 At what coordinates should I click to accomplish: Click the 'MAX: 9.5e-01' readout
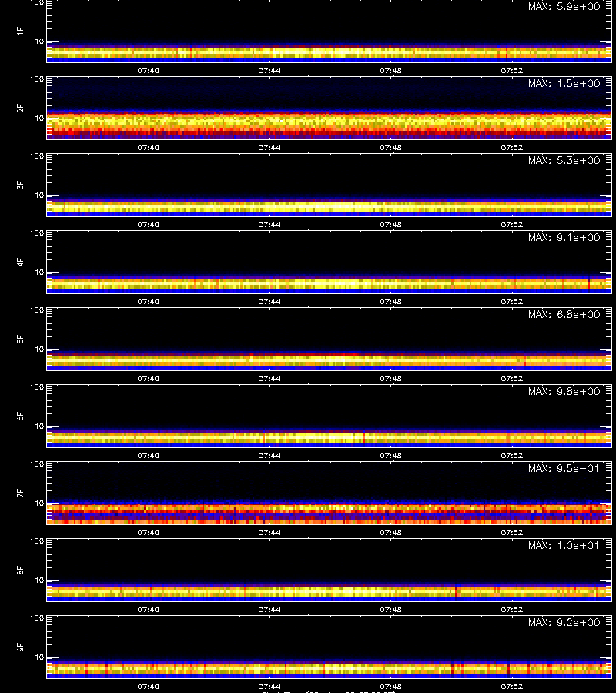pos(564,468)
